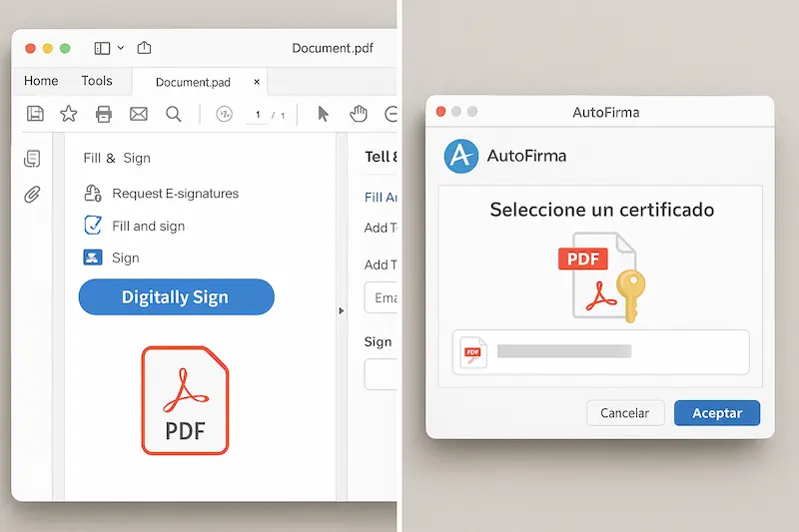Viewport: 799px width, 532px height.
Task: Click the large red PDF file icon
Action: point(185,400)
